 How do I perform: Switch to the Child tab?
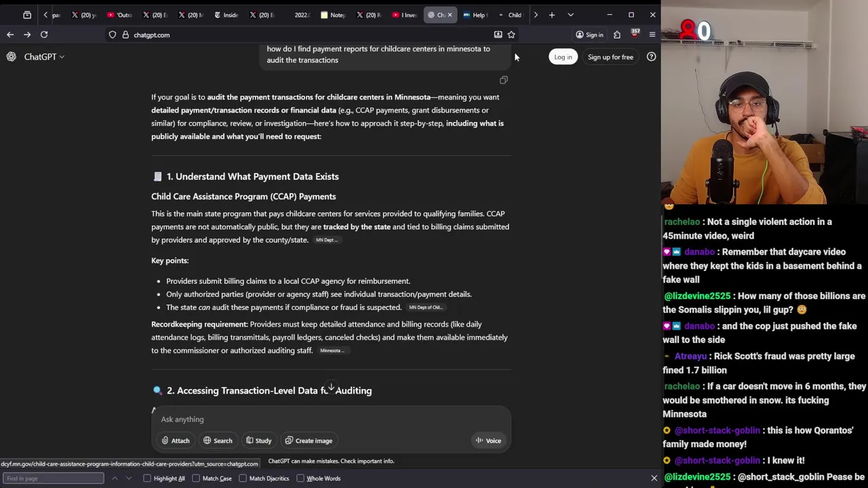point(511,15)
